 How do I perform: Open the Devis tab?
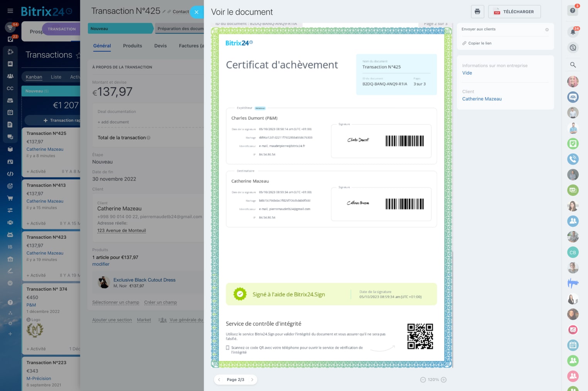(161, 46)
